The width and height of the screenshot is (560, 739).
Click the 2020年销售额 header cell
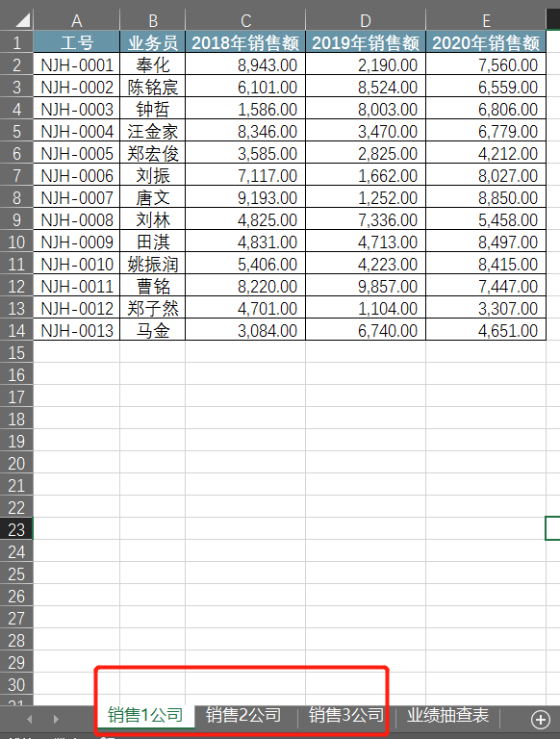tap(486, 43)
